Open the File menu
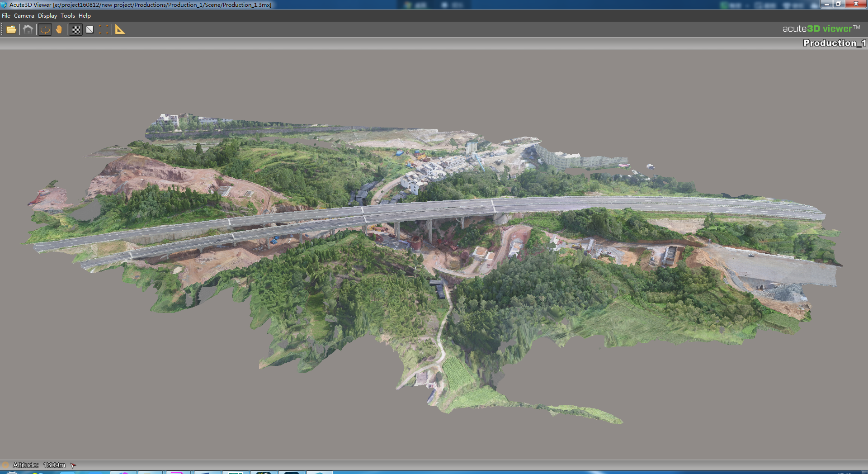The width and height of the screenshot is (868, 474). pyautogui.click(x=6, y=16)
